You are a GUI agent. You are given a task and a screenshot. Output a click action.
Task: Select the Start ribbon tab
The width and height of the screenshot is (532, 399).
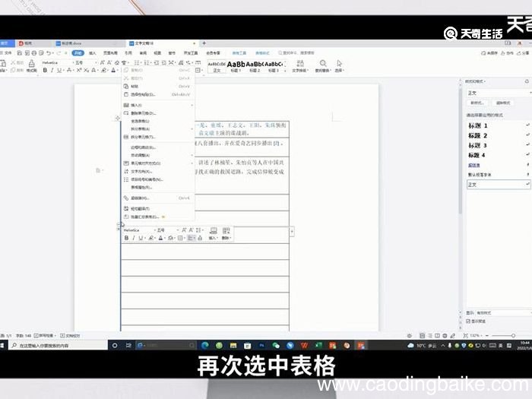[x=78, y=53]
